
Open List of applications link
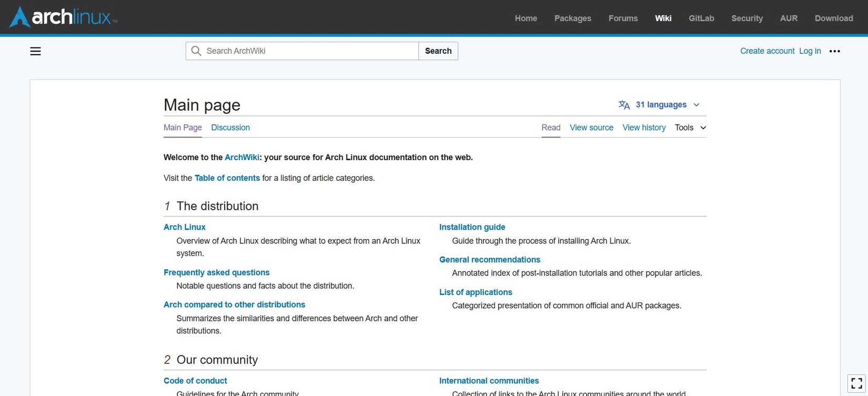click(x=476, y=292)
